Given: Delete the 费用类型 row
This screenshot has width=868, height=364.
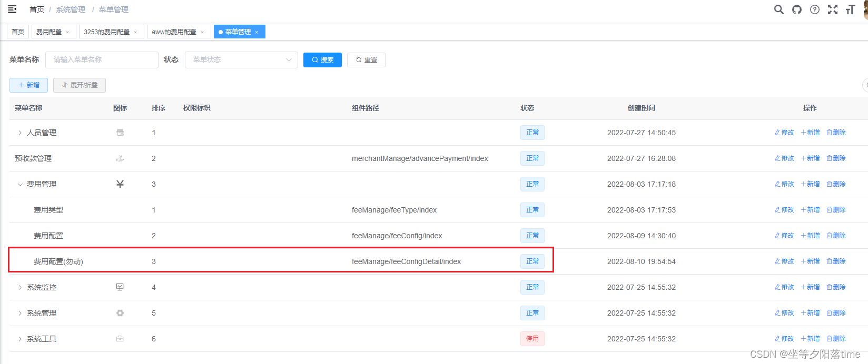Looking at the screenshot, I should pos(836,210).
